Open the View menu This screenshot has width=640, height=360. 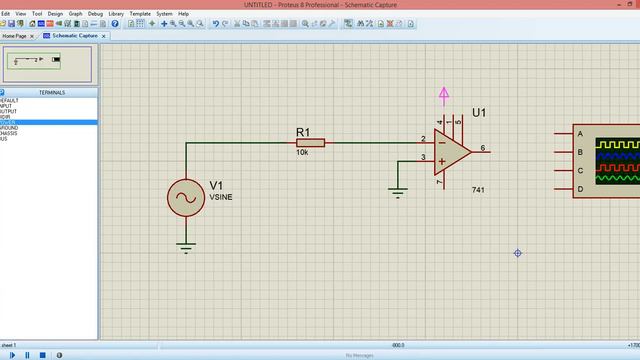(20, 14)
